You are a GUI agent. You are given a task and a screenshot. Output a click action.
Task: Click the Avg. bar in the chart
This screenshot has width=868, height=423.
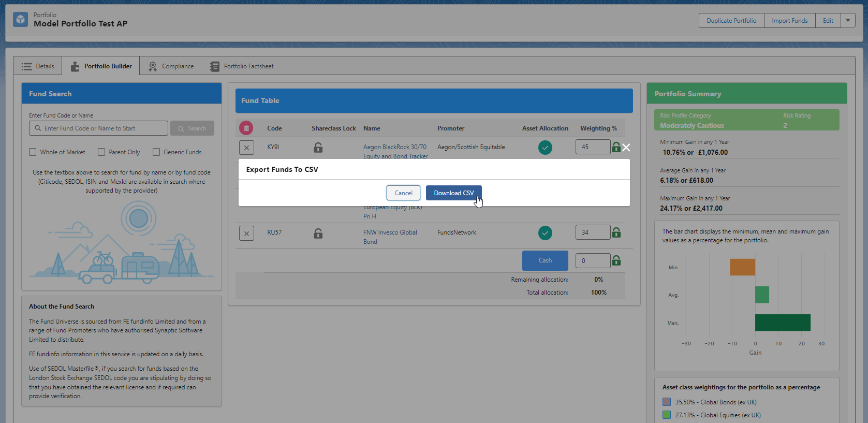coord(762,295)
